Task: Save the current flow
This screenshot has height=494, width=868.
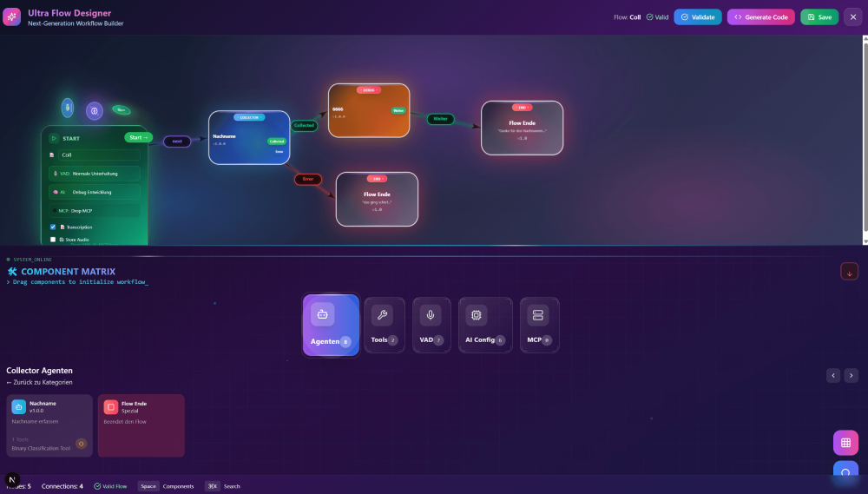Action: coord(819,16)
